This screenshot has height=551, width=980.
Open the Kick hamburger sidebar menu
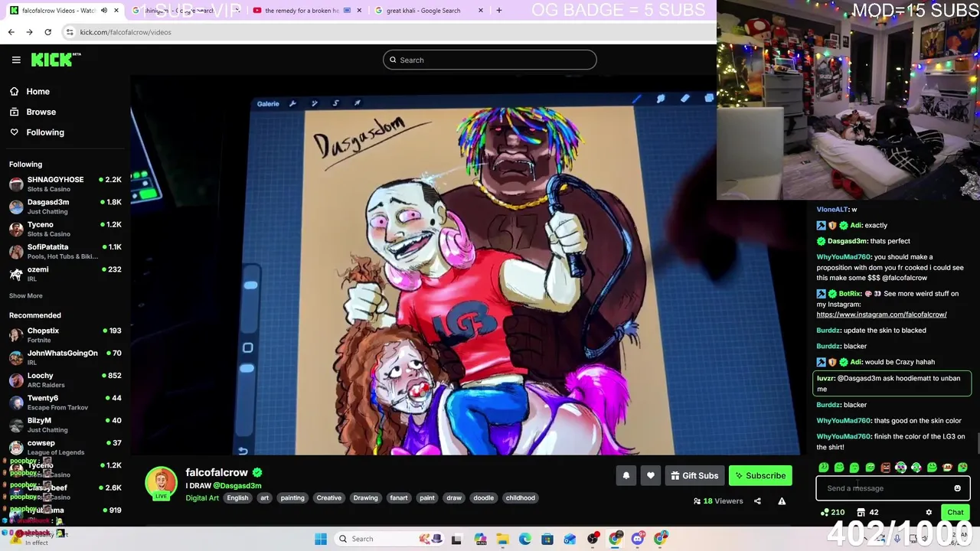click(16, 60)
